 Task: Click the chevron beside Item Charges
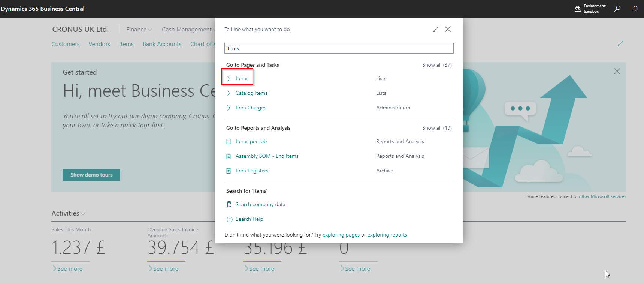[229, 108]
